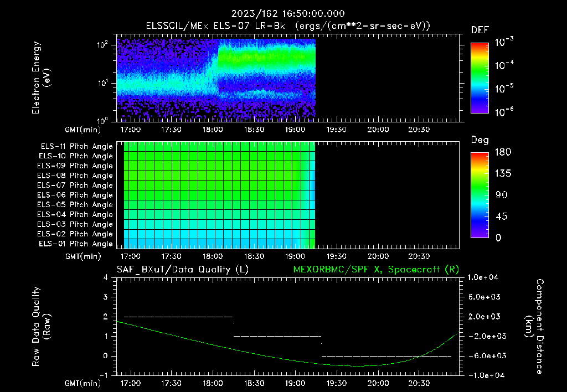Click GMT(min) label under the energy spectrogram
567x392 pixels.
(x=83, y=130)
